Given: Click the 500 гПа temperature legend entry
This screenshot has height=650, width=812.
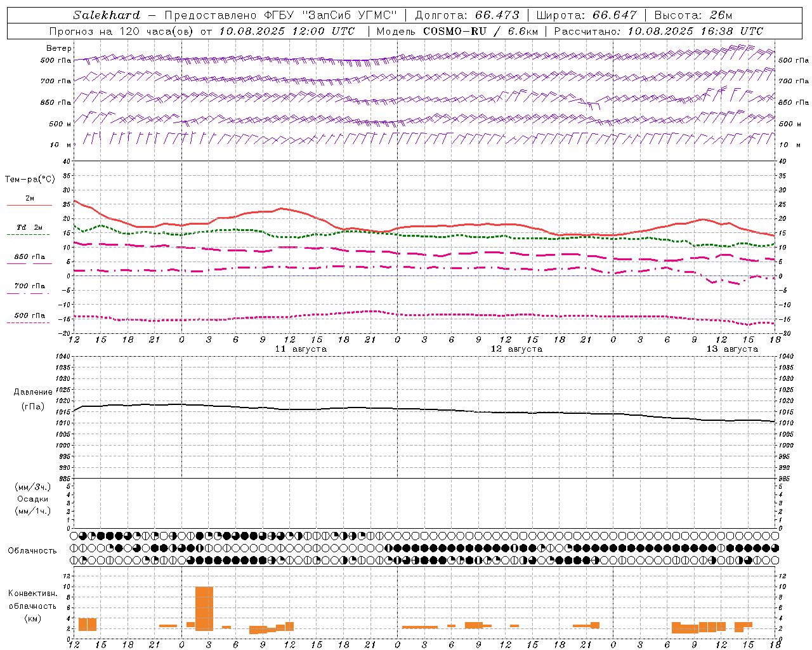Looking at the screenshot, I should pos(29,315).
